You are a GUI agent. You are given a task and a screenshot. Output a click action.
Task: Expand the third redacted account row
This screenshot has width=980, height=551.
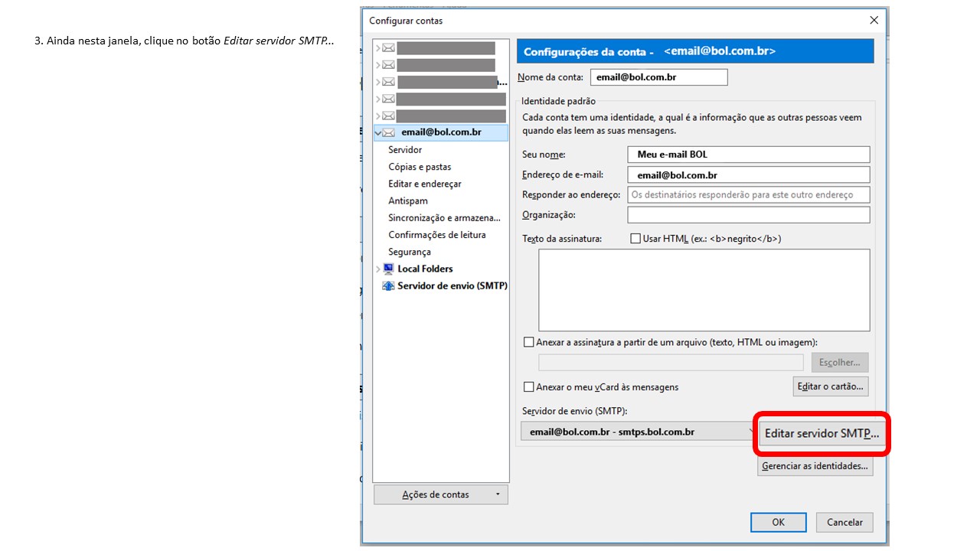(x=378, y=81)
